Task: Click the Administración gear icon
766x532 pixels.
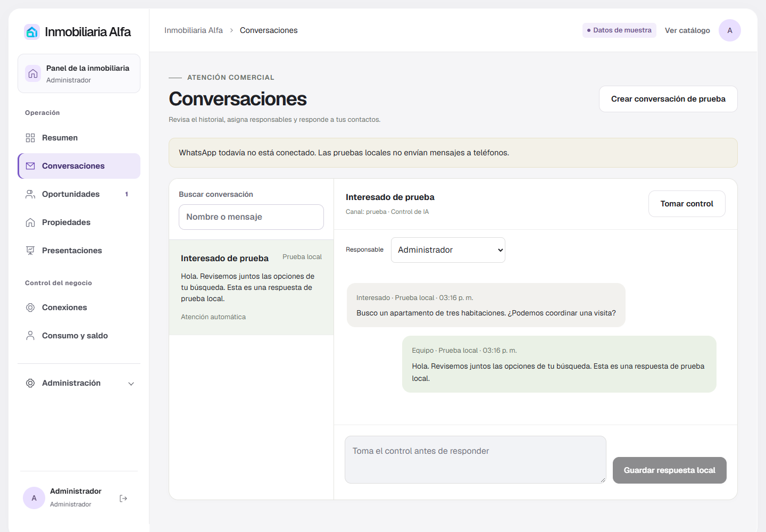Action: 30,383
